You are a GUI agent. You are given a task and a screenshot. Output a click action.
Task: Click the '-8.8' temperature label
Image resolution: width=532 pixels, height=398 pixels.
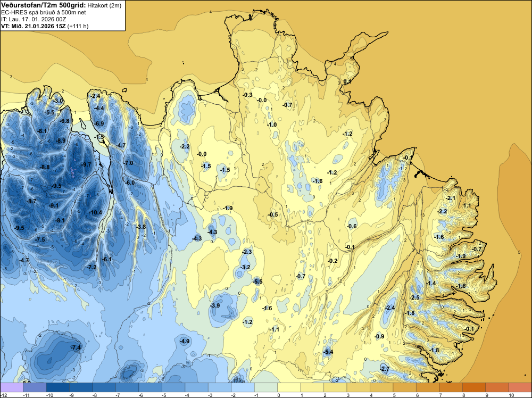(x=45, y=167)
